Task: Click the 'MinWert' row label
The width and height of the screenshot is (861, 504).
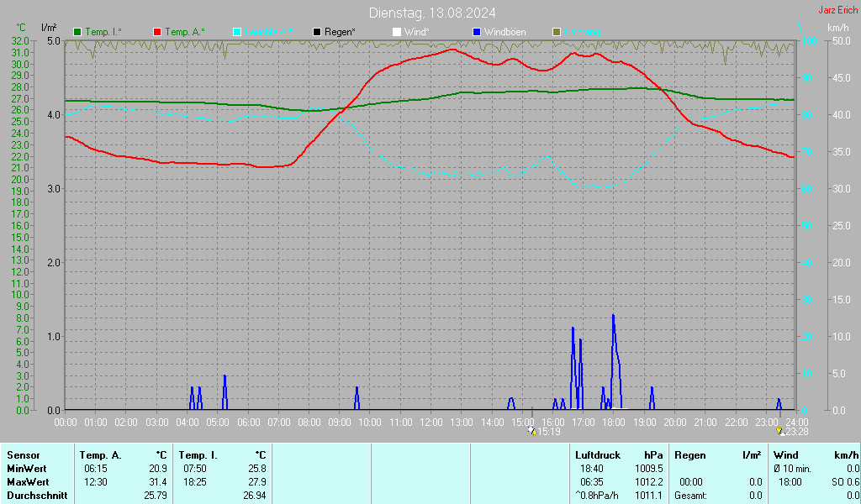Action: (x=26, y=469)
